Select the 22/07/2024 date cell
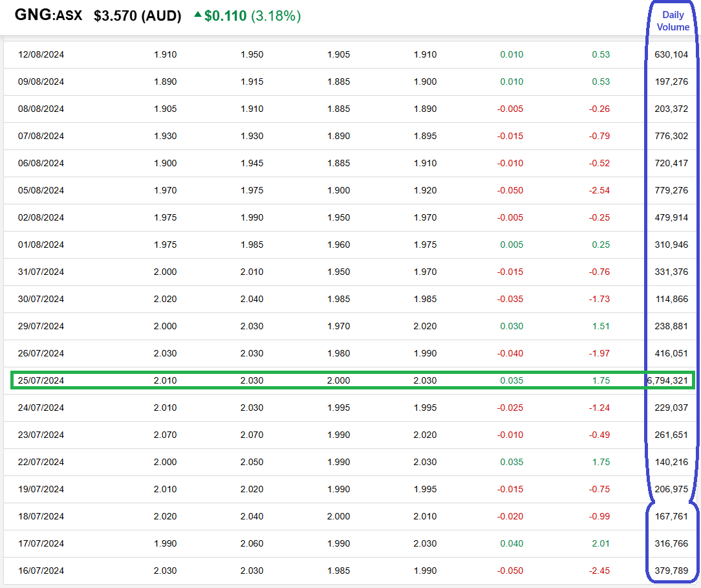Image resolution: width=701 pixels, height=588 pixels. [41, 462]
